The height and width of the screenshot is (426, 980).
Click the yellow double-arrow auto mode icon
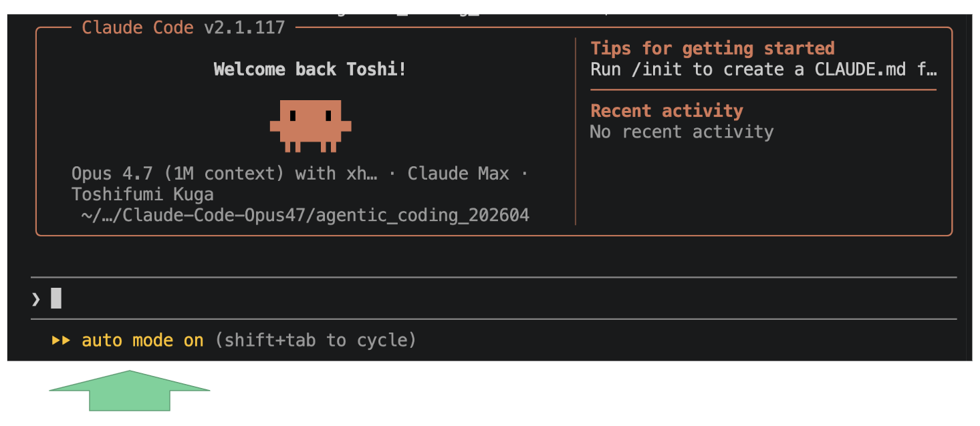[61, 341]
